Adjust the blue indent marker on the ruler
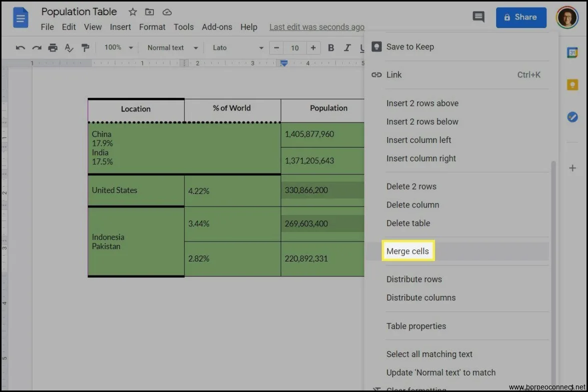The image size is (588, 392). pos(284,63)
